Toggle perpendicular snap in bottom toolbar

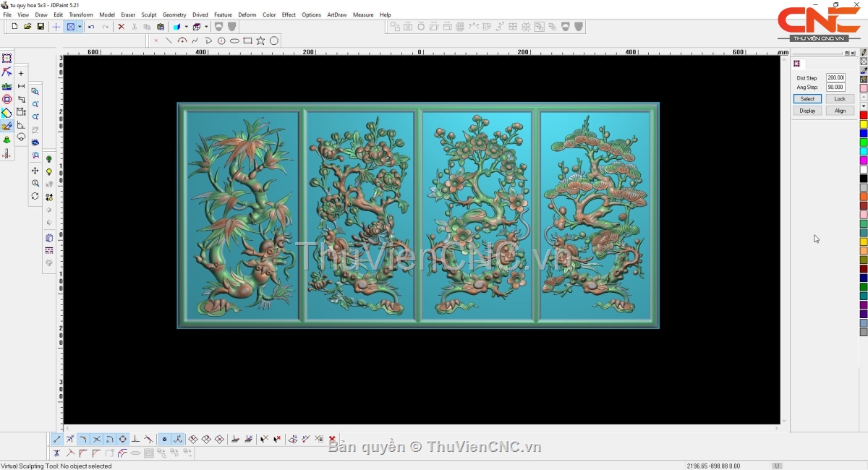pyautogui.click(x=135, y=439)
